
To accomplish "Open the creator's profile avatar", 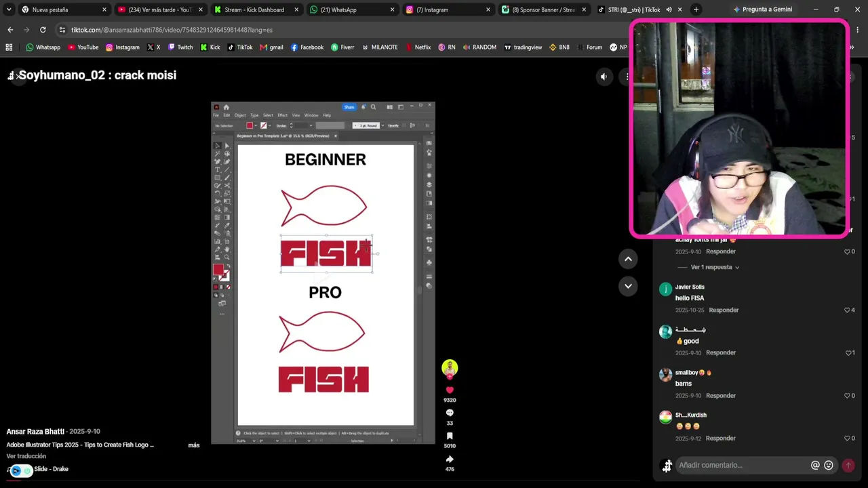I will 450,368.
